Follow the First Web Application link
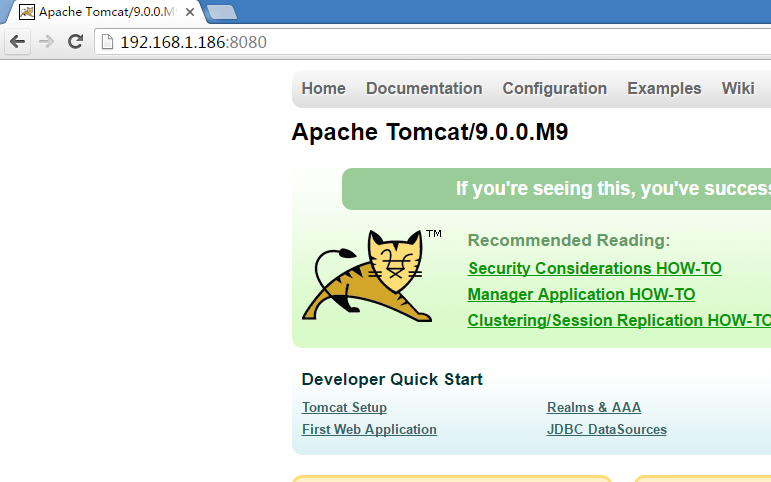The width and height of the screenshot is (771, 482). pyautogui.click(x=369, y=429)
